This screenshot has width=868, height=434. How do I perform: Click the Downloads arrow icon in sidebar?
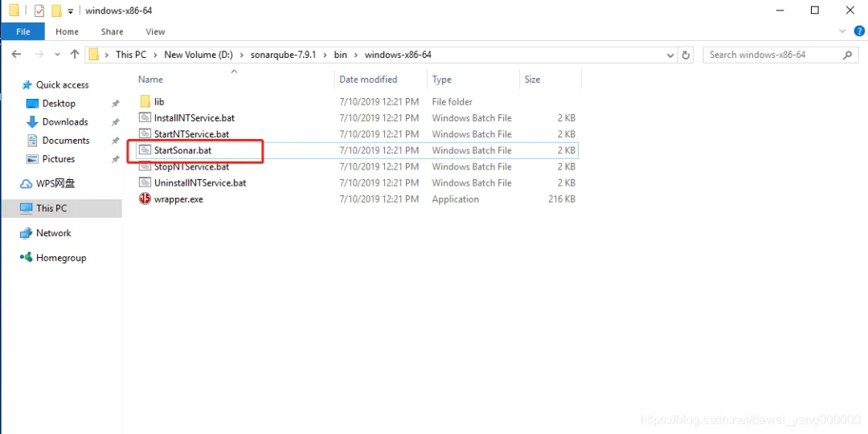[x=33, y=122]
